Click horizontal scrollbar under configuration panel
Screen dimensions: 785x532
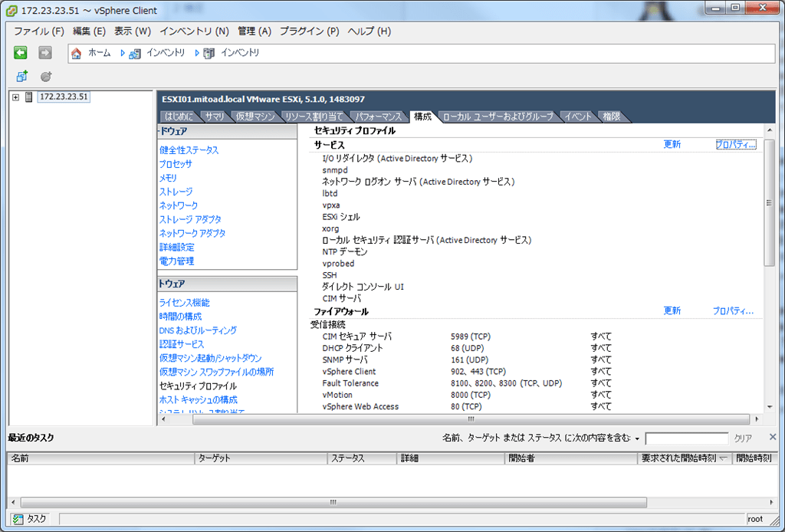(471, 419)
